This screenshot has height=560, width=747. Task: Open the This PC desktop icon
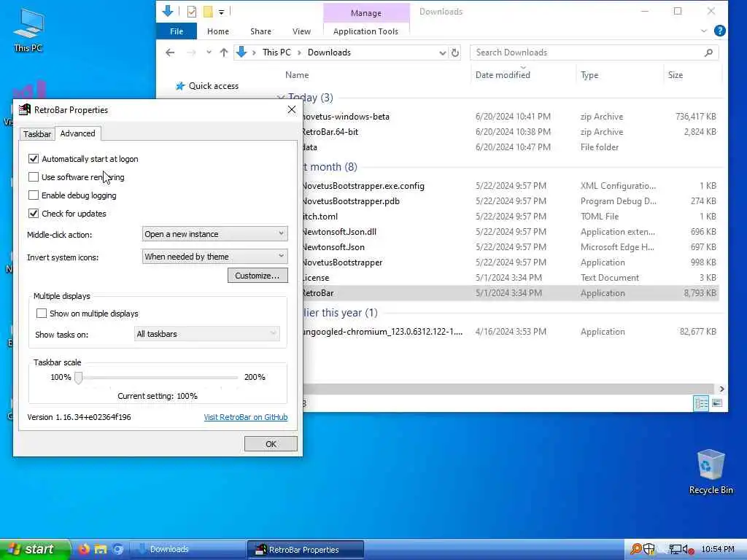28,30
